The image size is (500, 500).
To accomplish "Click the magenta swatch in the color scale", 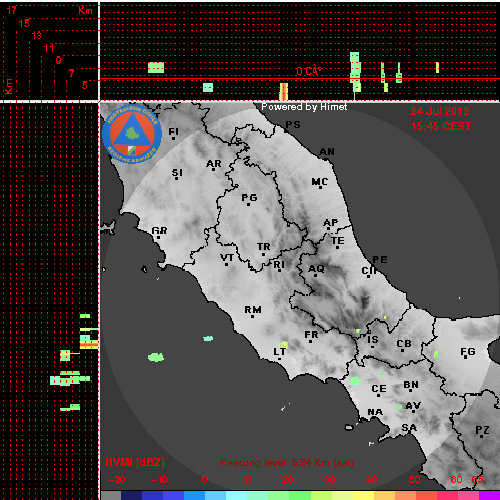I will click(489, 495).
